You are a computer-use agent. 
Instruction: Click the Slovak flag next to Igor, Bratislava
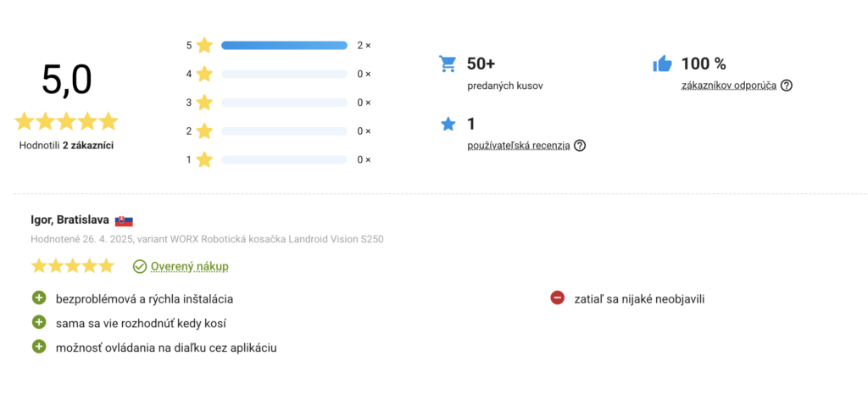pyautogui.click(x=124, y=221)
